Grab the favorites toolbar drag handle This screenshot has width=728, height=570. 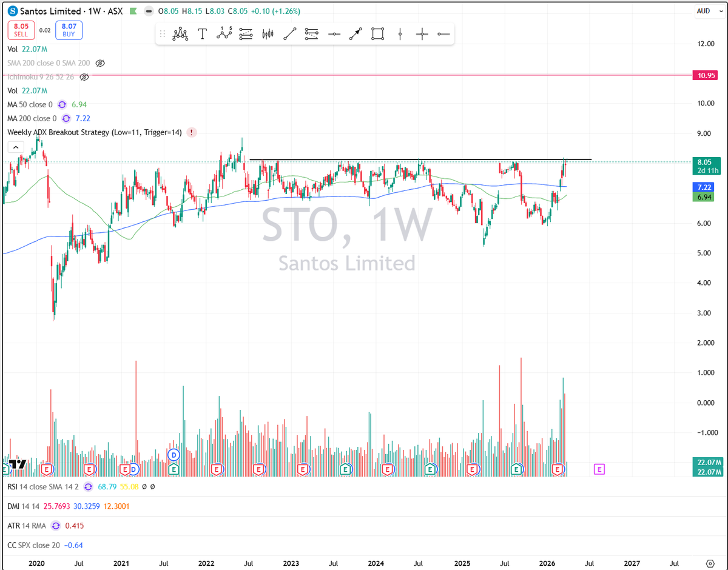(x=163, y=34)
